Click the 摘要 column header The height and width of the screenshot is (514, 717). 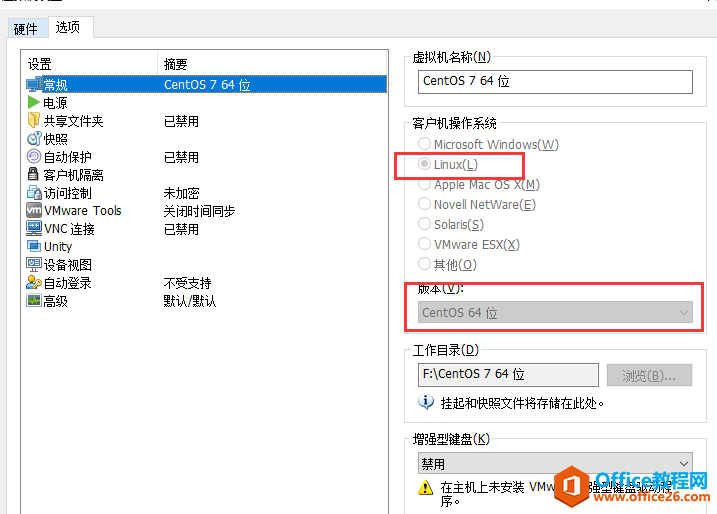pyautogui.click(x=272, y=64)
